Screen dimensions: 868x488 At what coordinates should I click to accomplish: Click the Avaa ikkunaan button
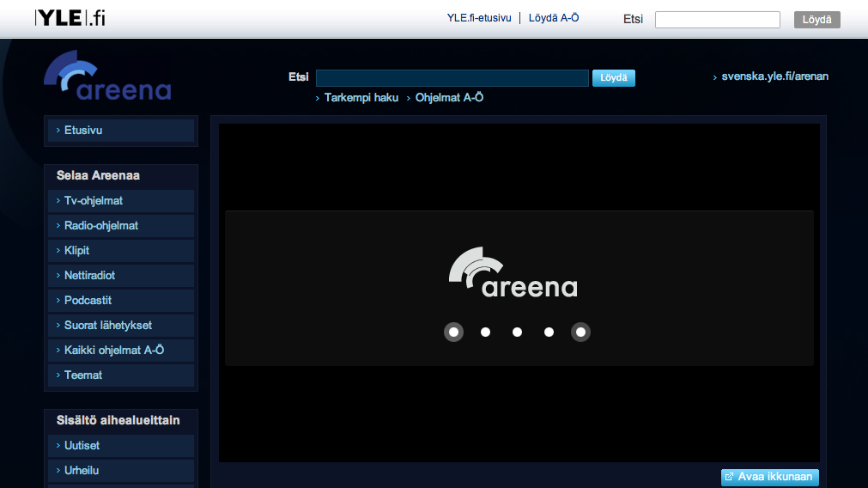point(769,477)
